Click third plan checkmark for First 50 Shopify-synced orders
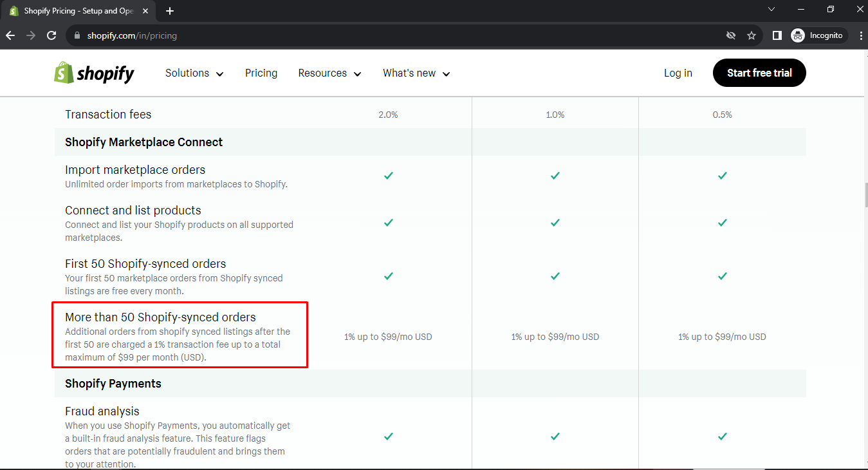Screen dimensions: 868x470 click(723, 276)
